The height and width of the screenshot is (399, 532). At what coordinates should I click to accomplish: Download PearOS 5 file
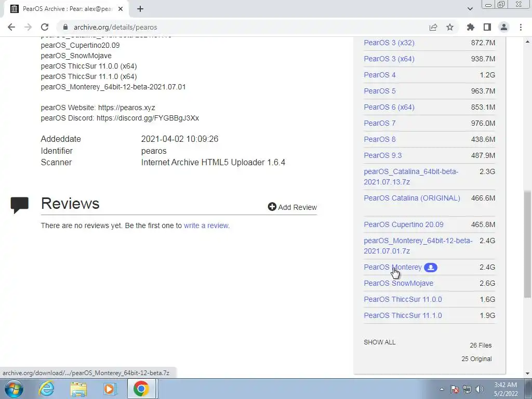380,91
